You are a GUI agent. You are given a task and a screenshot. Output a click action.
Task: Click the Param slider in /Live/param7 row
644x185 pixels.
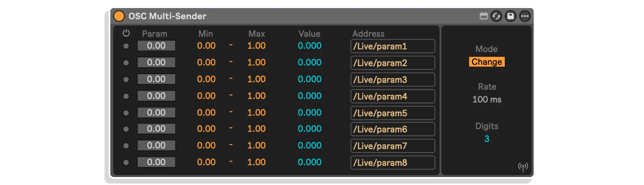pyautogui.click(x=156, y=145)
